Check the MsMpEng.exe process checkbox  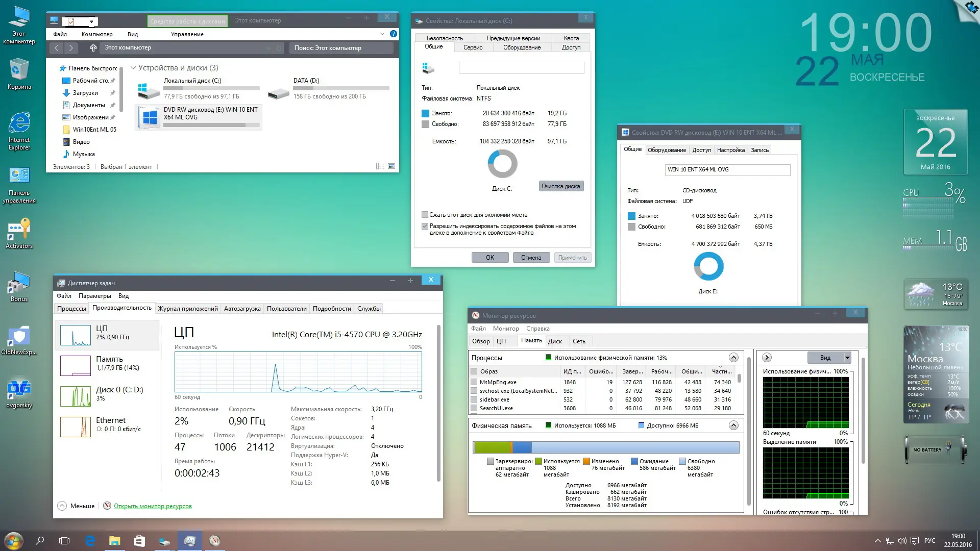point(474,382)
